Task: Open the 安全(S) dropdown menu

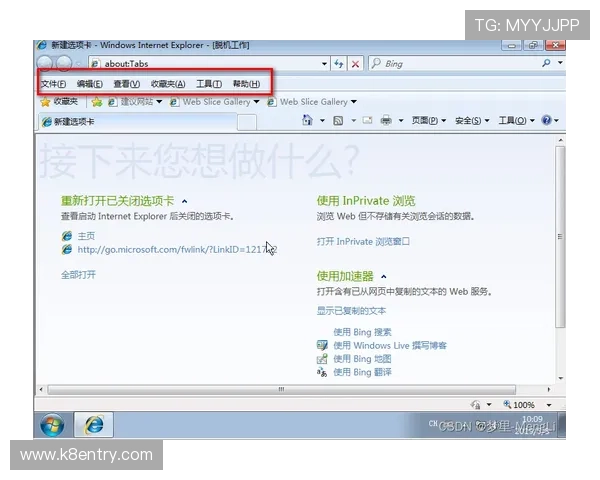Action: pos(473,121)
